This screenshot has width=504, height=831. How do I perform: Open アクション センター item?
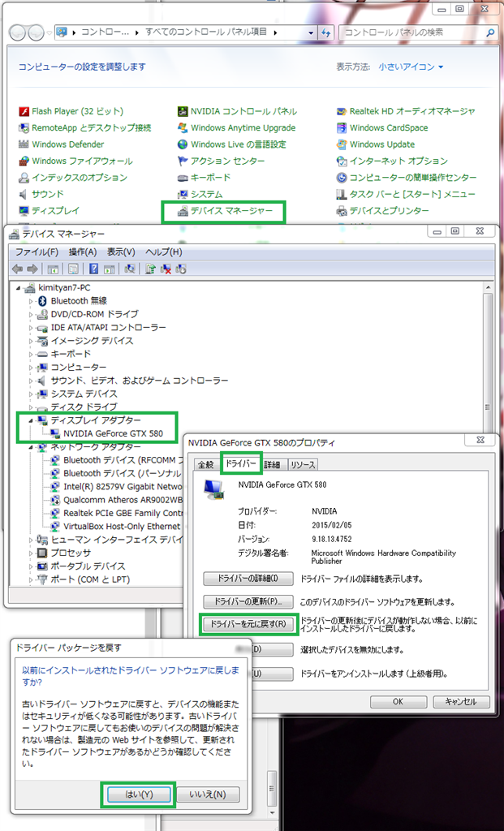point(221,161)
